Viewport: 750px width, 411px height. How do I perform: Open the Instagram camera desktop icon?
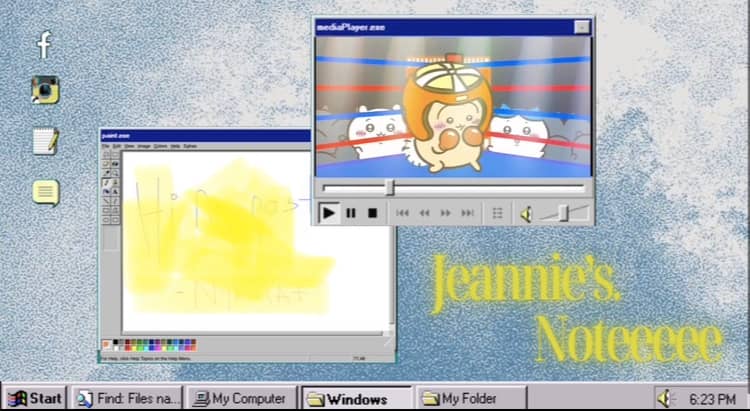point(45,89)
